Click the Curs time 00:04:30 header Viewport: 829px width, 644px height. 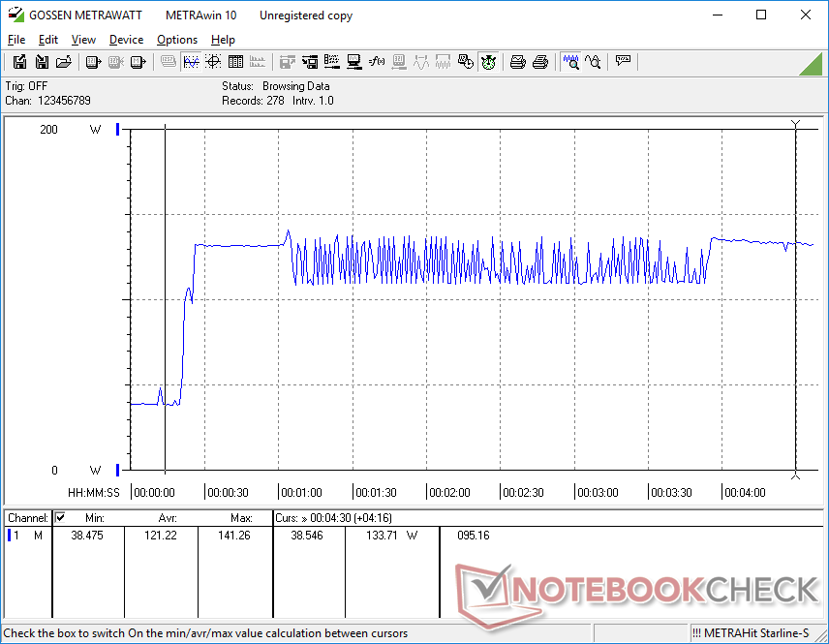pyautogui.click(x=333, y=518)
